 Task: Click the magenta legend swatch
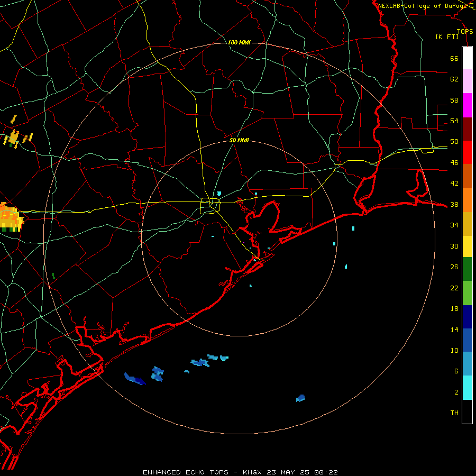coord(467,105)
